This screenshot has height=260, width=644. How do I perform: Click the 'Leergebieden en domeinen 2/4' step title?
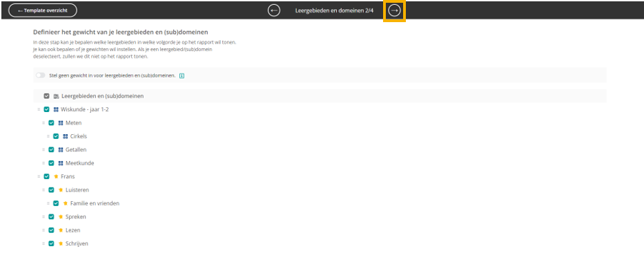(334, 10)
